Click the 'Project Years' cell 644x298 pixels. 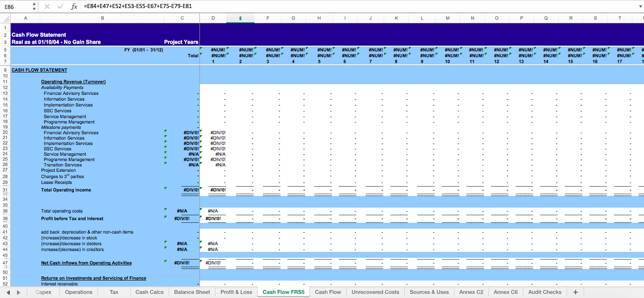click(x=181, y=42)
